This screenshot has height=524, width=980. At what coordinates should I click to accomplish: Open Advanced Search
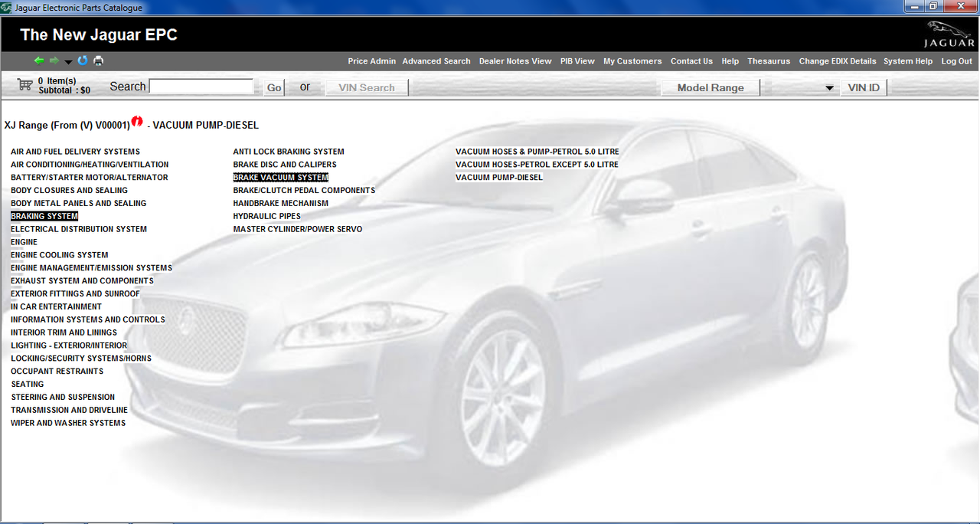coord(436,61)
